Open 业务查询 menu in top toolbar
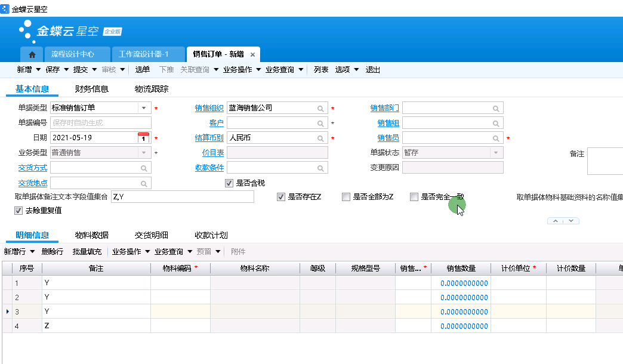Viewport: 623px width, 364px height. tap(284, 70)
